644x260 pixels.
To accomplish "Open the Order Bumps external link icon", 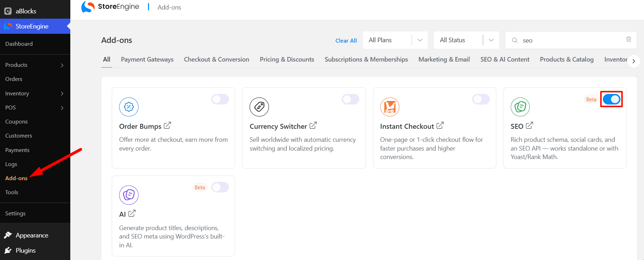I will [x=167, y=125].
